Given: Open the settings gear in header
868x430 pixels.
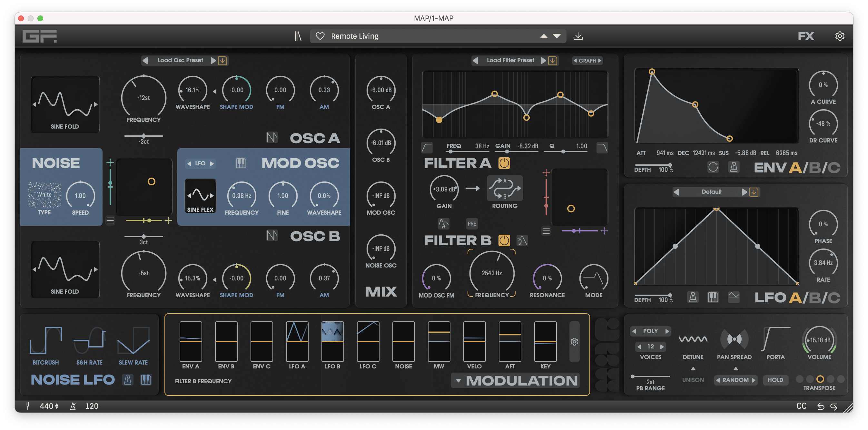Looking at the screenshot, I should click(x=839, y=36).
